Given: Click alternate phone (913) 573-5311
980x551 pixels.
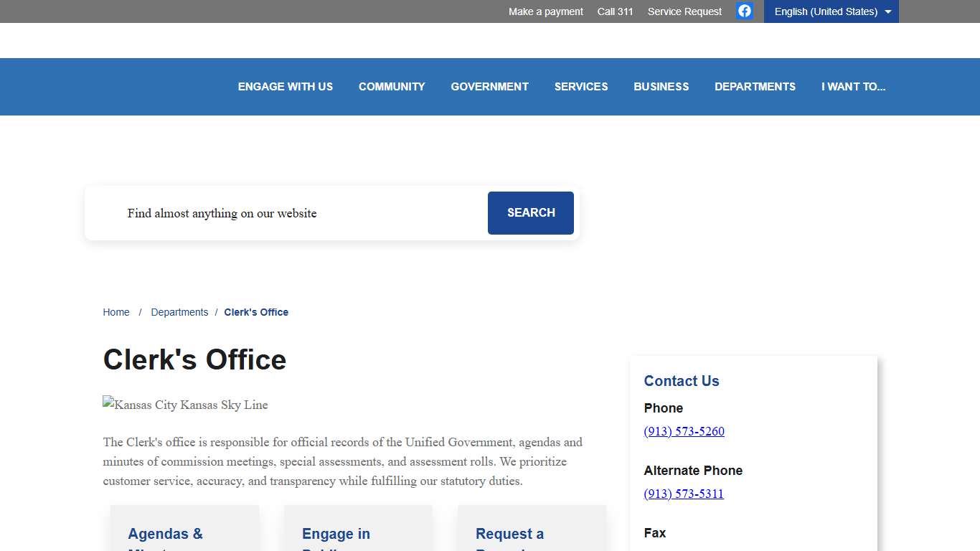Looking at the screenshot, I should coord(684,494).
